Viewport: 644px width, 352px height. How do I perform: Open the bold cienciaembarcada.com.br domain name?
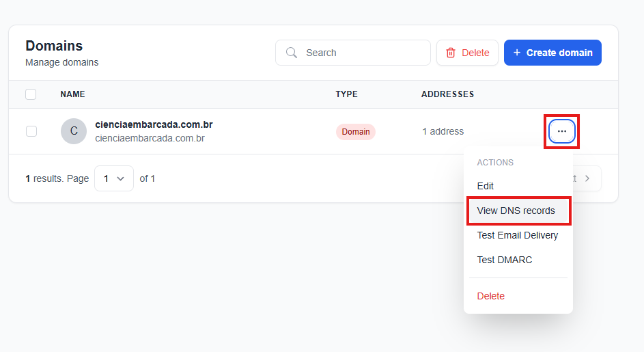click(x=154, y=124)
